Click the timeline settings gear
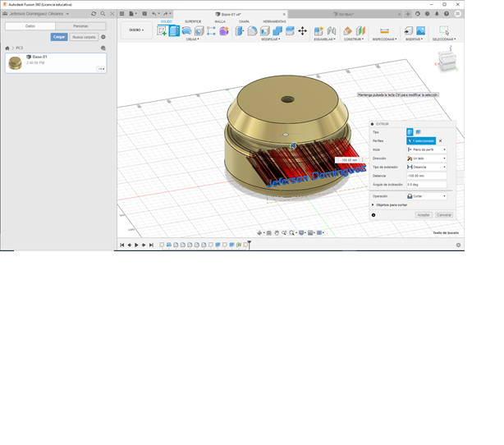 coord(458,245)
